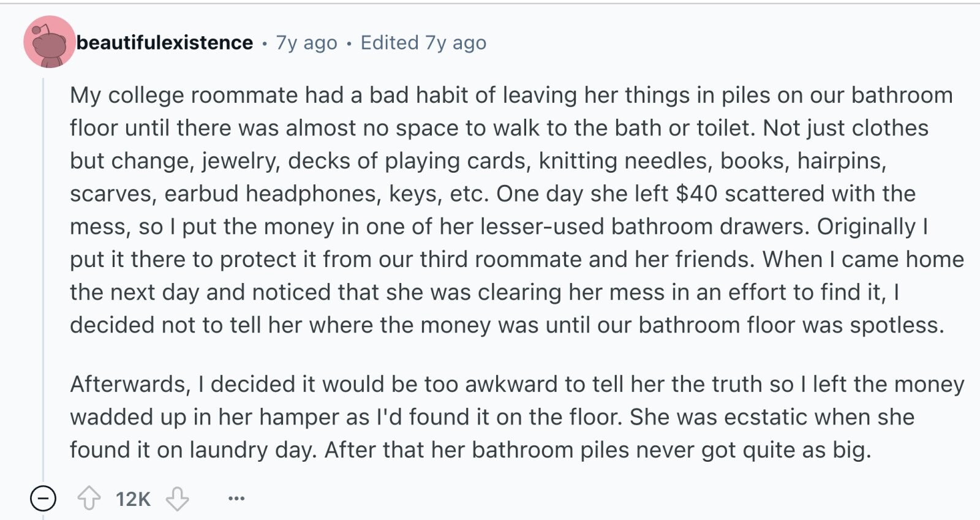Viewport: 980px width, 520px height.
Task: Open the three-dot more options menu
Action: 236,499
